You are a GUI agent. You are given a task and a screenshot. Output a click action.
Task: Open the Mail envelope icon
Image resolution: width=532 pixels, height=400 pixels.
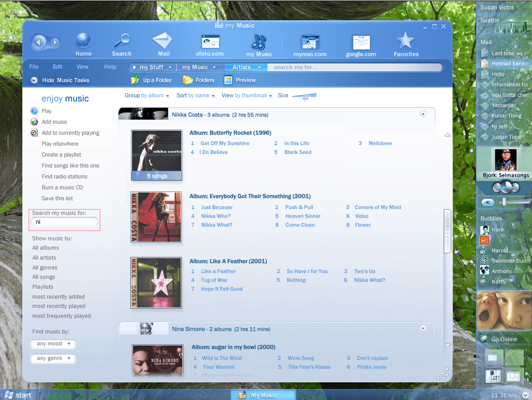click(163, 40)
